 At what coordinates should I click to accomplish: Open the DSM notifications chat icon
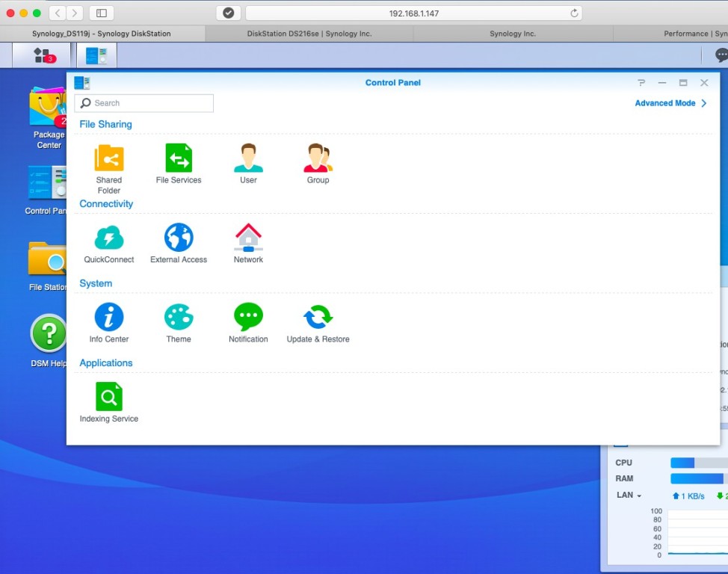coord(721,55)
